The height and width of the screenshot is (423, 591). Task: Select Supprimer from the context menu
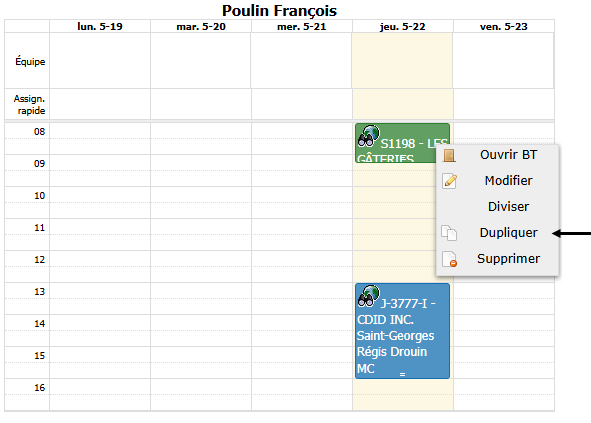point(508,259)
